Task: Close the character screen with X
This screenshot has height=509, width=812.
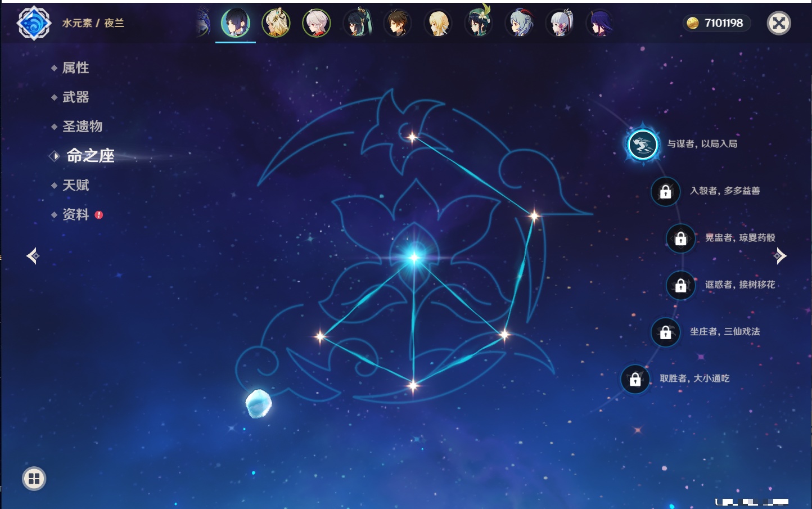Action: pyautogui.click(x=779, y=23)
